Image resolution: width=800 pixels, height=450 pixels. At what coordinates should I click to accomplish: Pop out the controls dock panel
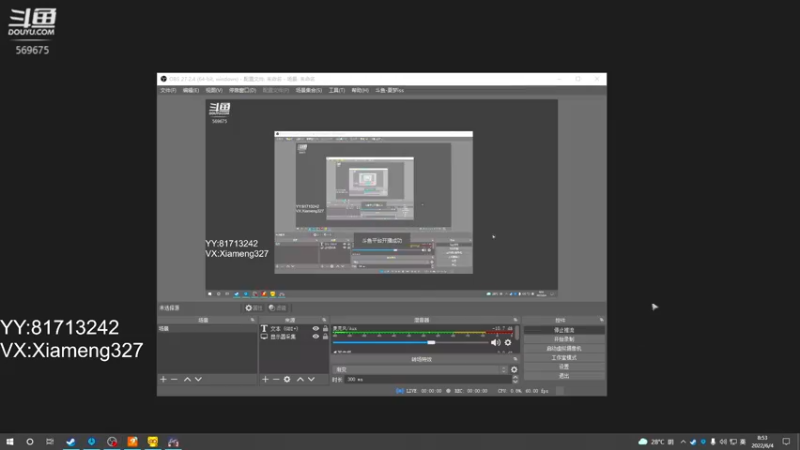pos(602,320)
